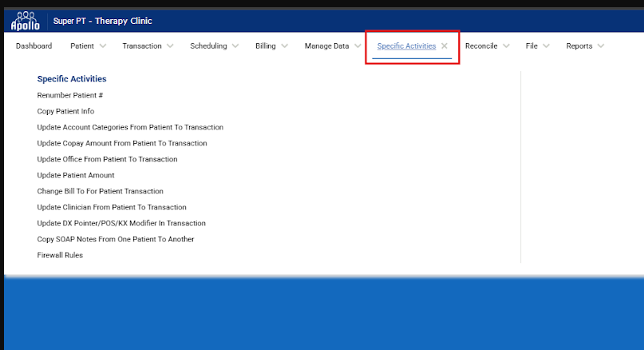Select Update Account Categories From Patient To Transaction
The height and width of the screenshot is (350, 644).
130,128
